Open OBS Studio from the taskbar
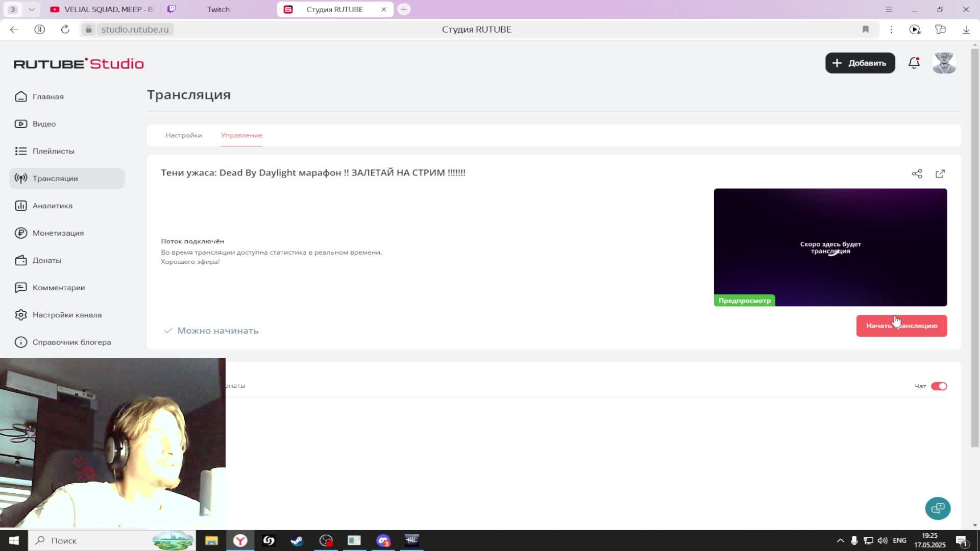The width and height of the screenshot is (980, 551). point(326,540)
